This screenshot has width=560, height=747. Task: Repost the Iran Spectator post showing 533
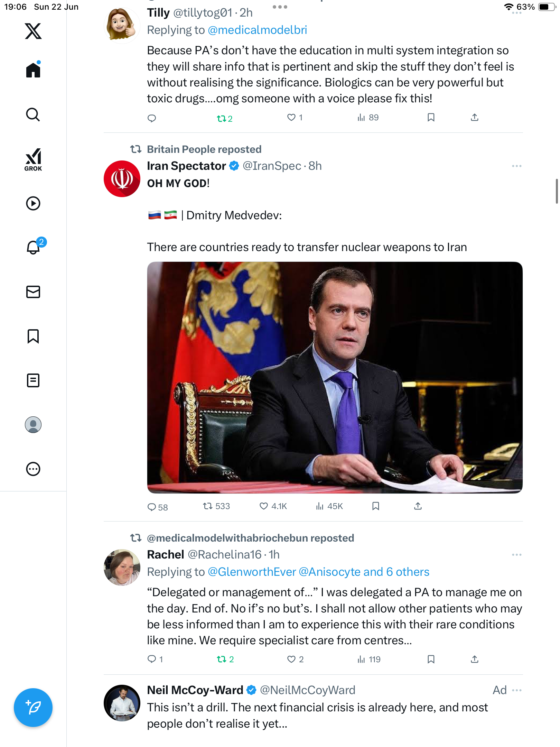(x=216, y=506)
